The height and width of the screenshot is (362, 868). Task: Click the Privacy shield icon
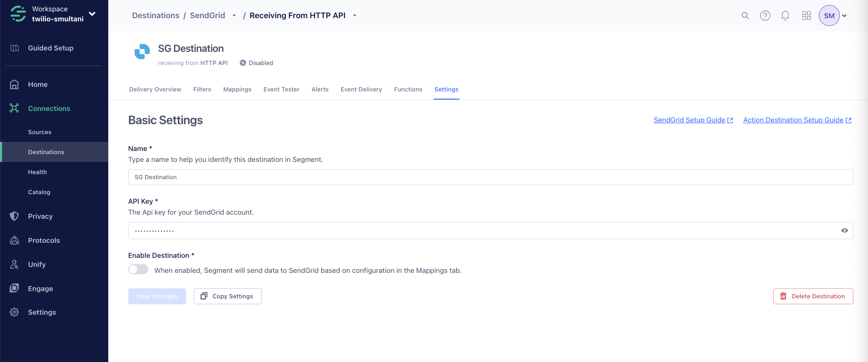[15, 216]
